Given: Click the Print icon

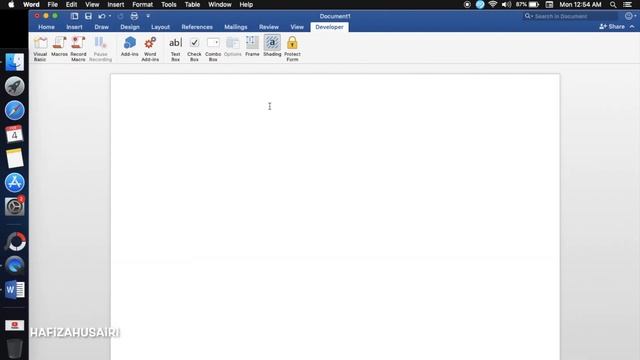Looking at the screenshot, I should 134,16.
